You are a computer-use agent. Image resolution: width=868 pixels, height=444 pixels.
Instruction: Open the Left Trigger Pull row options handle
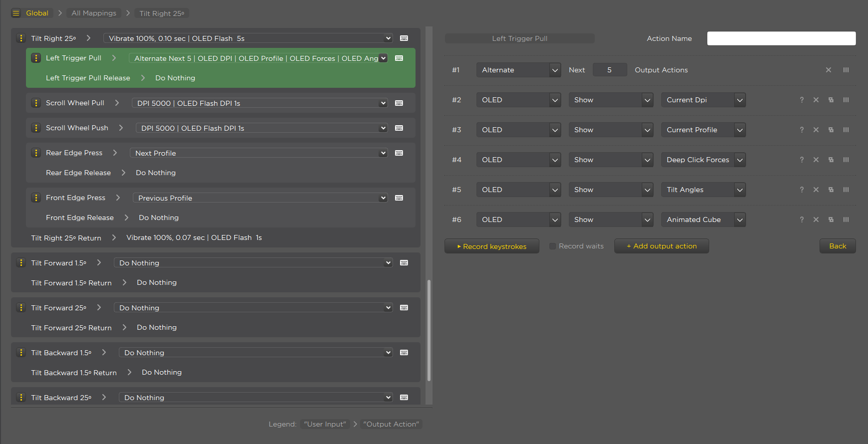pos(36,58)
